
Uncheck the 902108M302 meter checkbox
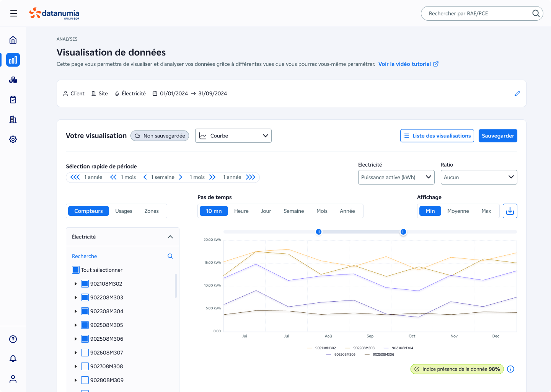85,284
